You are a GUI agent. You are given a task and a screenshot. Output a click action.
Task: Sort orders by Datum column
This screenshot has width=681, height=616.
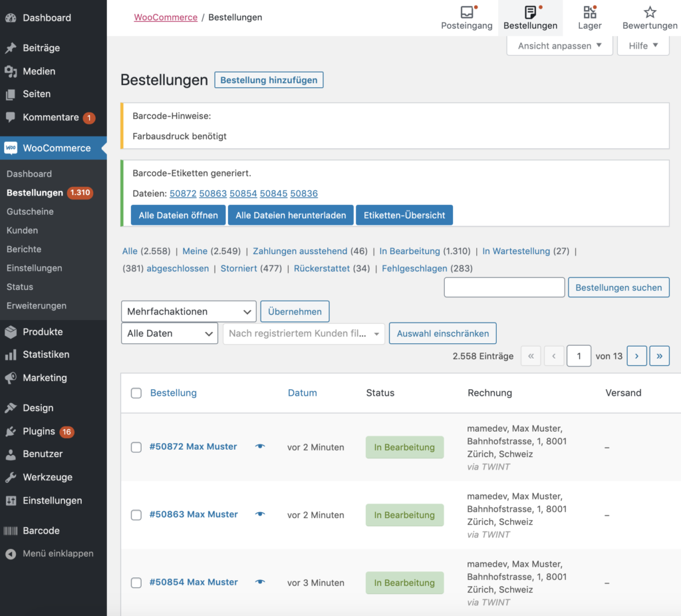pyautogui.click(x=303, y=392)
